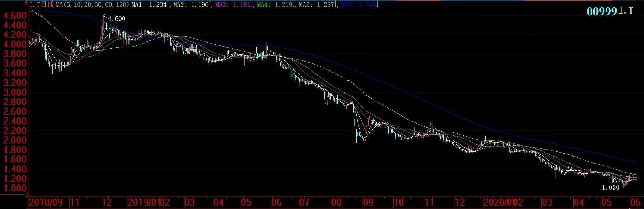Click the '1.400' price axis label
Screen dimensions: 644x209
point(15,169)
